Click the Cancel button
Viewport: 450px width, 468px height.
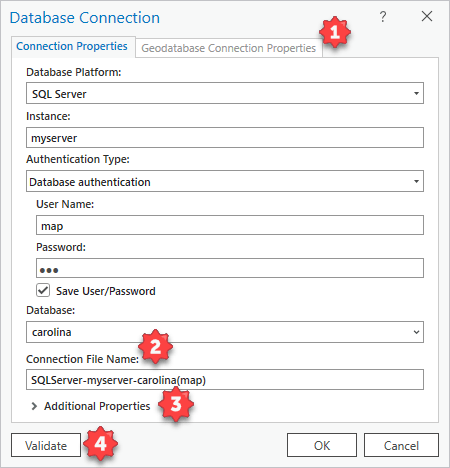click(x=401, y=445)
